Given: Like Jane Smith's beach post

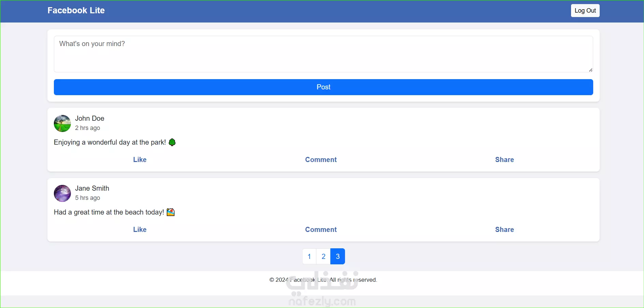Looking at the screenshot, I should 140,230.
